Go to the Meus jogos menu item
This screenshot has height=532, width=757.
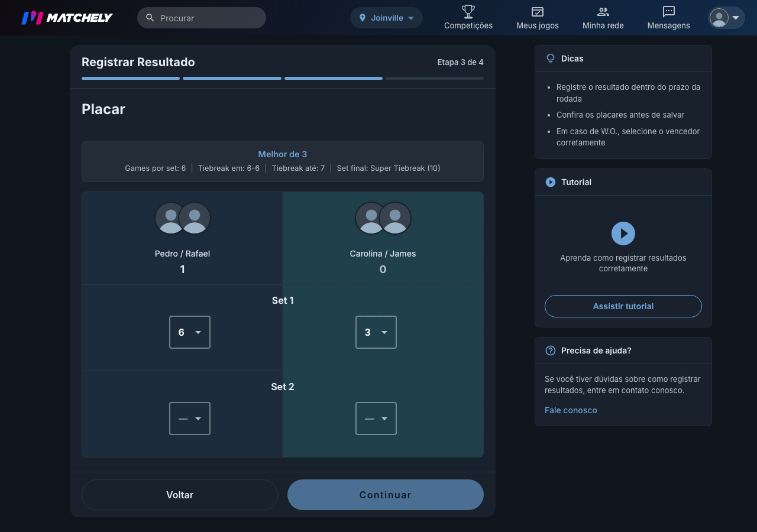[538, 18]
